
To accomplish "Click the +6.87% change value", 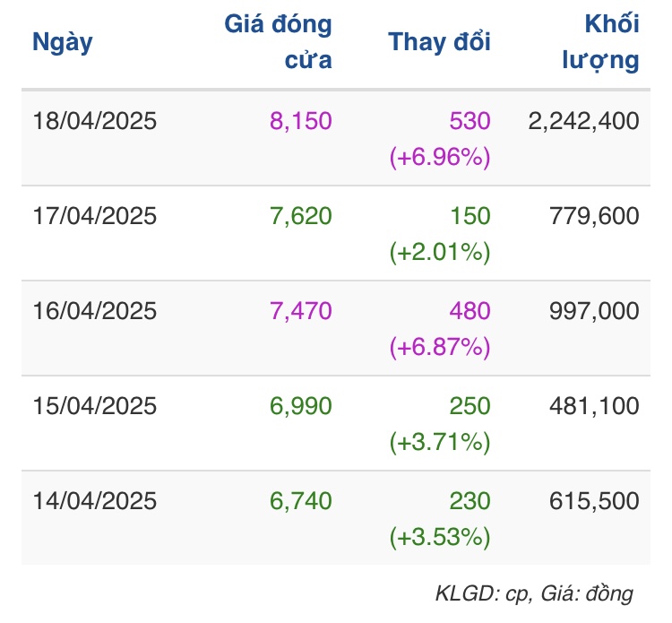I will 440,348.
